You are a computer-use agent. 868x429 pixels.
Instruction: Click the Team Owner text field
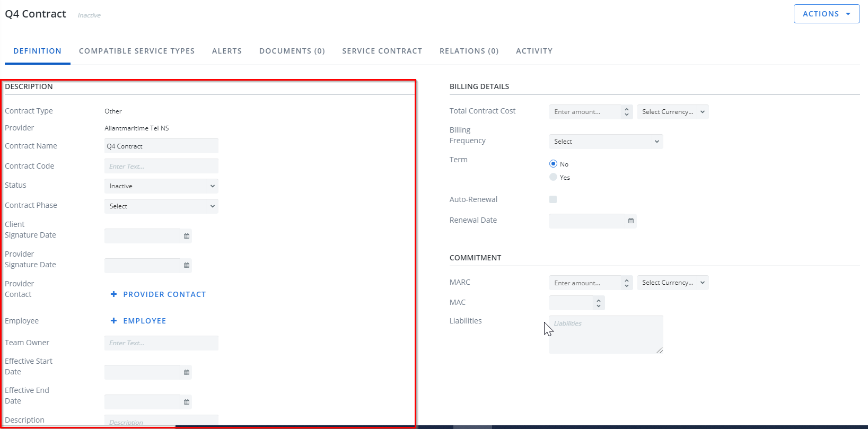pos(161,343)
